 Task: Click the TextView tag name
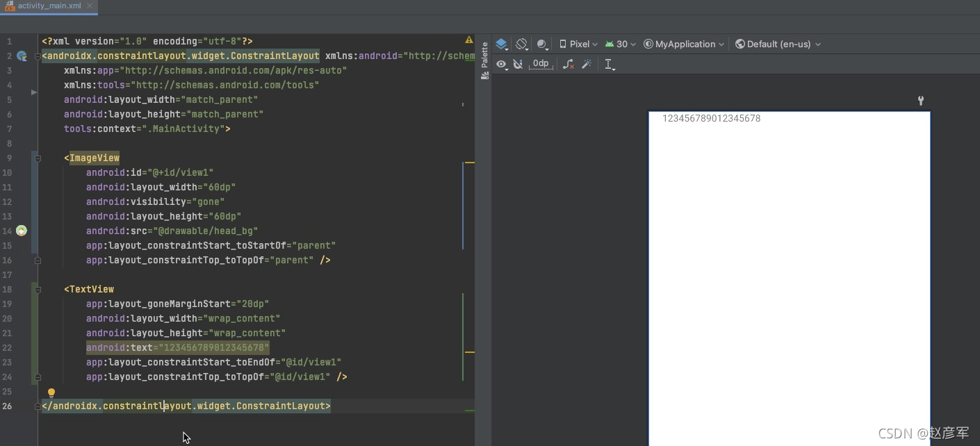92,289
